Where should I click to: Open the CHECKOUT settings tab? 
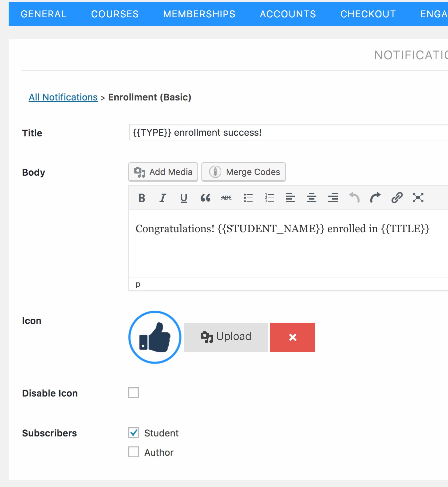pyautogui.click(x=368, y=14)
